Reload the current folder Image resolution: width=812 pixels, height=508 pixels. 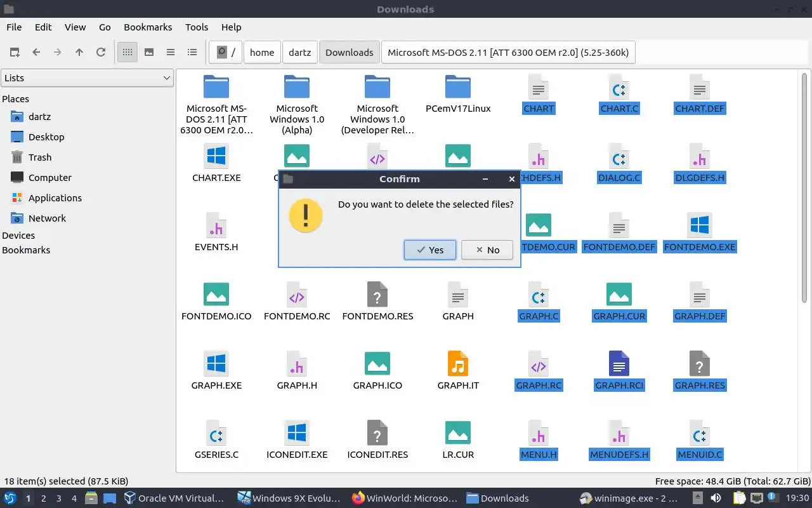(101, 52)
